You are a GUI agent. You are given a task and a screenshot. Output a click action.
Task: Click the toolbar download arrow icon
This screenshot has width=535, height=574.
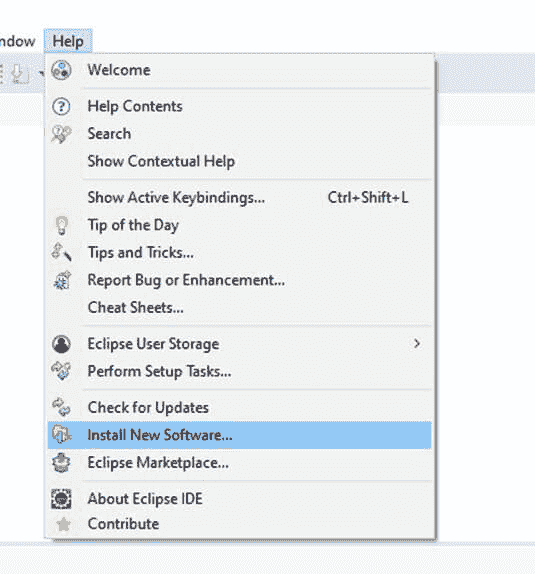tap(20, 73)
